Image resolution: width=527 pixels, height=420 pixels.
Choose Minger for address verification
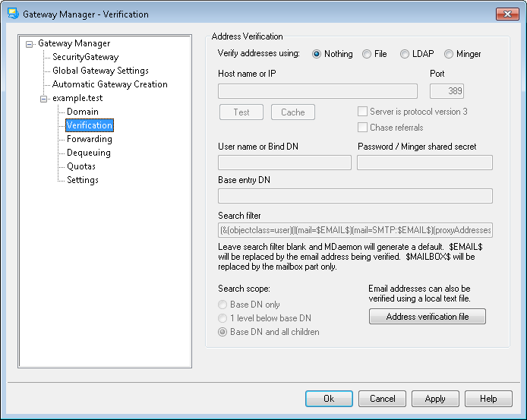coord(449,54)
